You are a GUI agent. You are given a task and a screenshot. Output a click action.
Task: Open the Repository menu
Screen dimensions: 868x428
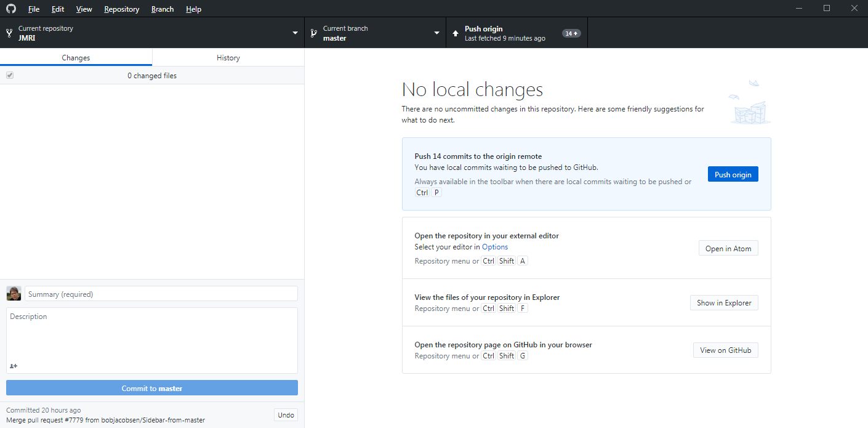(x=121, y=9)
